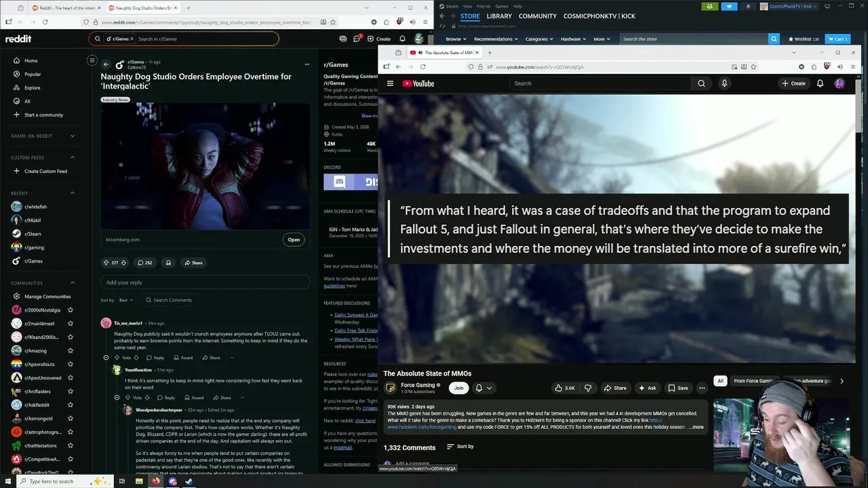Open bloomberg.com link with Open button
This screenshot has width=868, height=488.
coord(293,239)
